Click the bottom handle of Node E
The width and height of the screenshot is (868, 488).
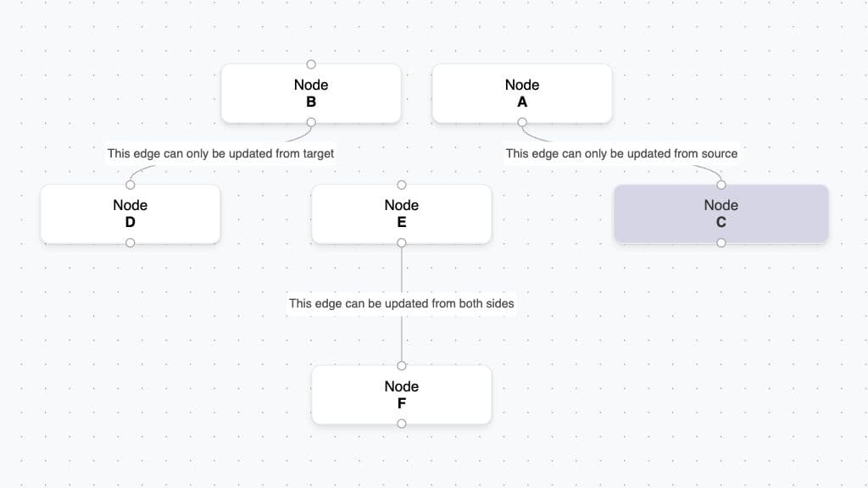coord(402,243)
